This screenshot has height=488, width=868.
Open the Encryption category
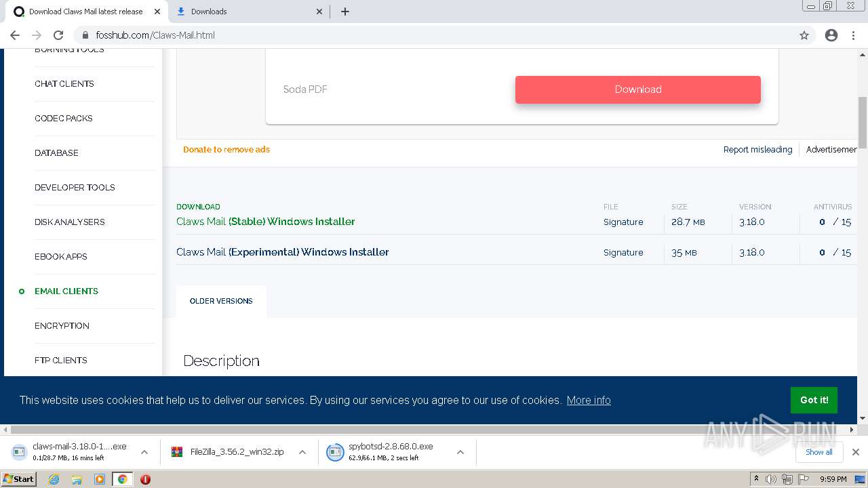point(62,326)
